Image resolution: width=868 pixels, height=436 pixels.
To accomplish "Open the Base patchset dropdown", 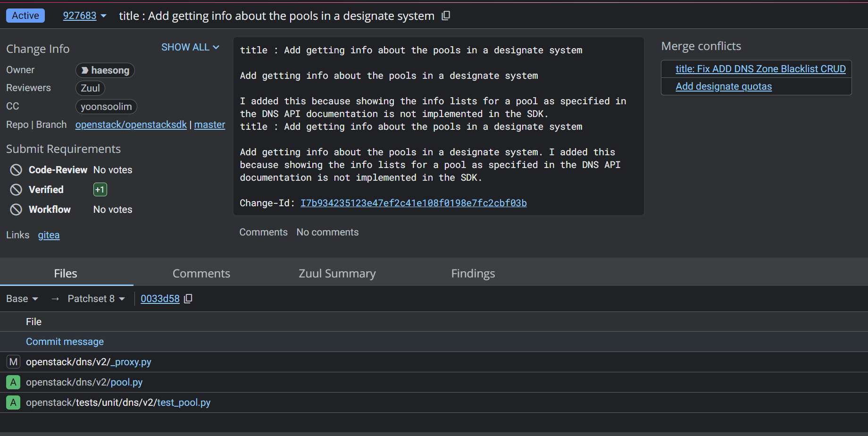I will [x=22, y=299].
